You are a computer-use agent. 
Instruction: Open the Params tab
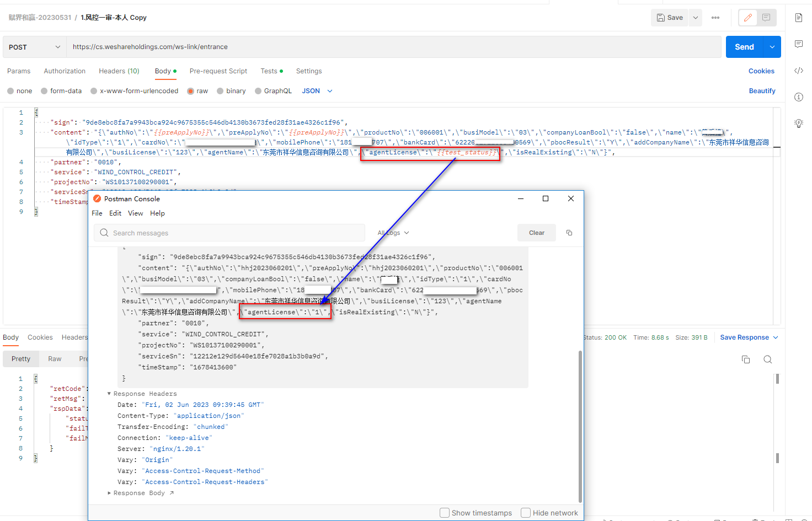(x=19, y=71)
